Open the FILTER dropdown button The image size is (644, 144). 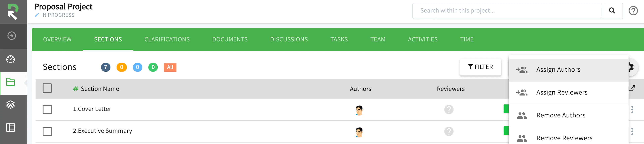click(x=480, y=67)
